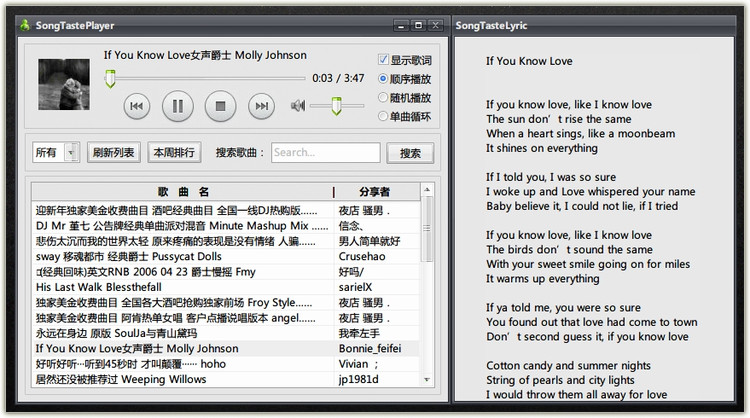Toggle the 显示歌词 lyrics checkbox

(383, 59)
